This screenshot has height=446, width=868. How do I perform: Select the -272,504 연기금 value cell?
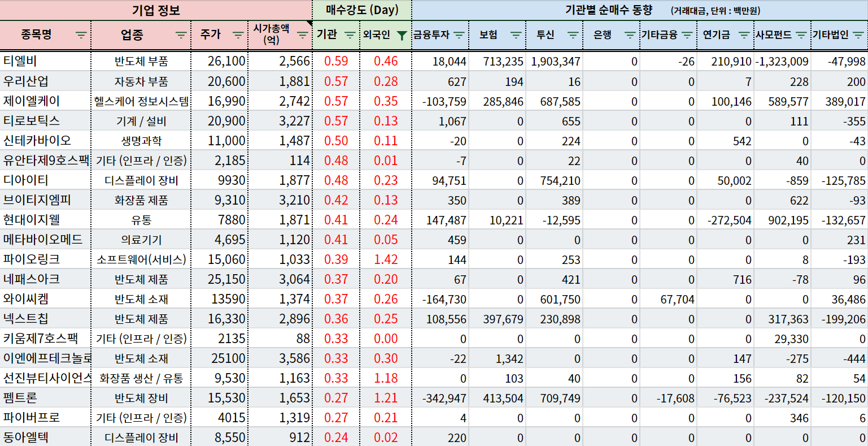tap(725, 219)
